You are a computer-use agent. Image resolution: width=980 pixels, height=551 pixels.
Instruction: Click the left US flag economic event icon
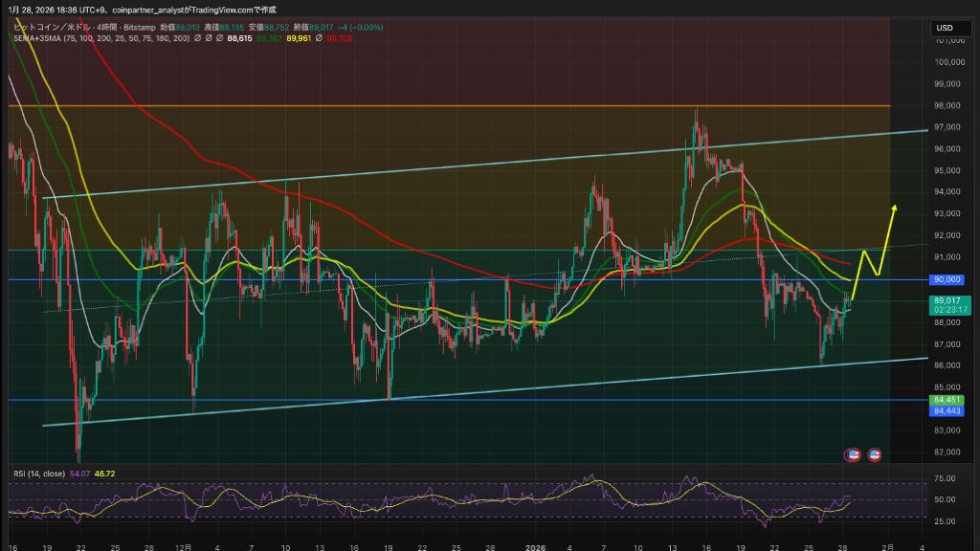(854, 454)
